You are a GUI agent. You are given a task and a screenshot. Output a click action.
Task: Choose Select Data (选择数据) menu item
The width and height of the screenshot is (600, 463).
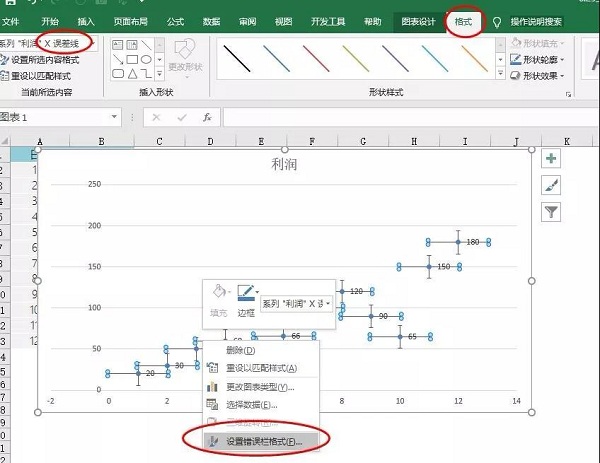261,405
